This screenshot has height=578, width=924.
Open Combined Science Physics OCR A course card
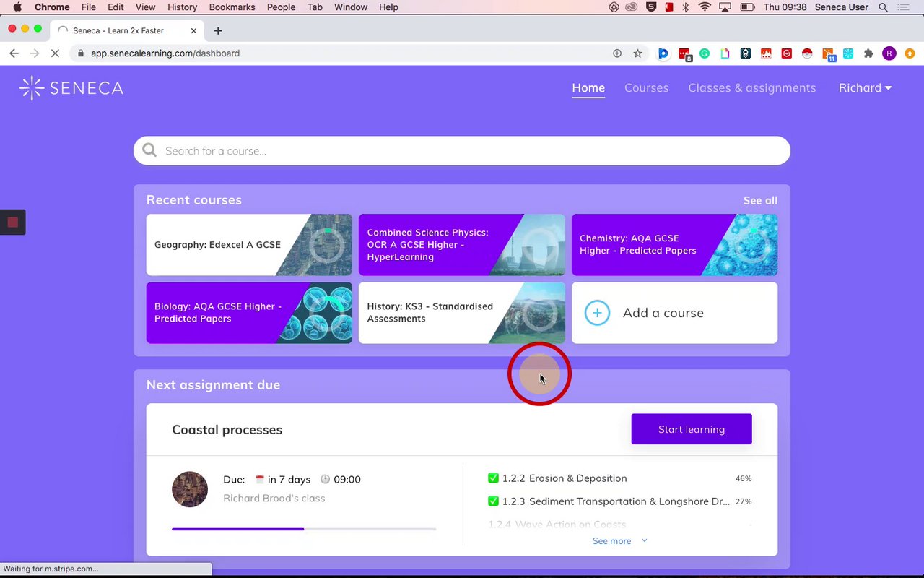tap(462, 245)
